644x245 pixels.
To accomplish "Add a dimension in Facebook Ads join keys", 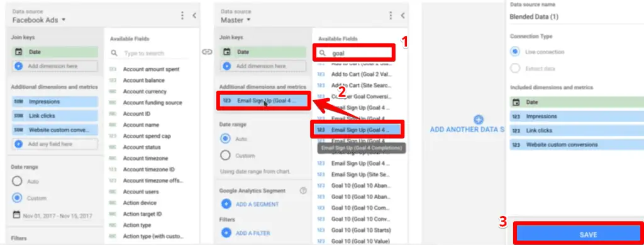I will [x=55, y=66].
